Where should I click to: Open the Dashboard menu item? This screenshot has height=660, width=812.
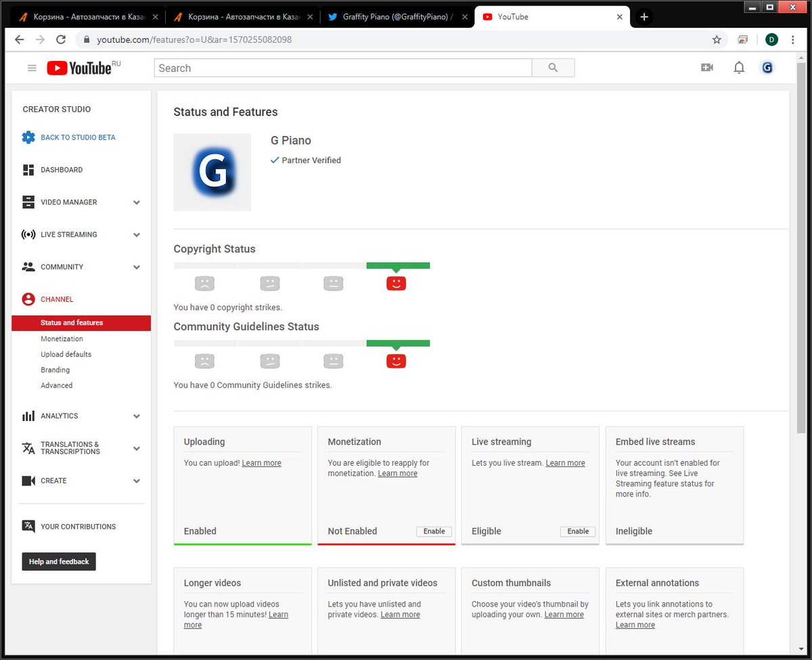pyautogui.click(x=62, y=170)
